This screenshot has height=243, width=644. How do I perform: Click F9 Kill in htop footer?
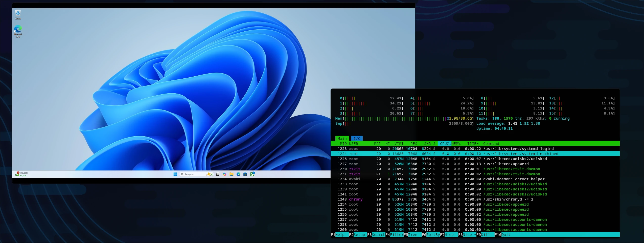tap(485, 235)
